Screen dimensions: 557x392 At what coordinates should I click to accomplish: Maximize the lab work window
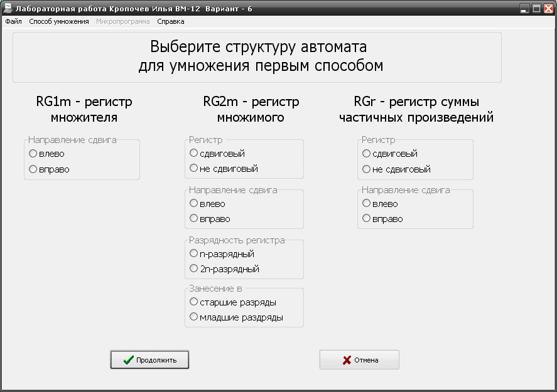pos(536,9)
